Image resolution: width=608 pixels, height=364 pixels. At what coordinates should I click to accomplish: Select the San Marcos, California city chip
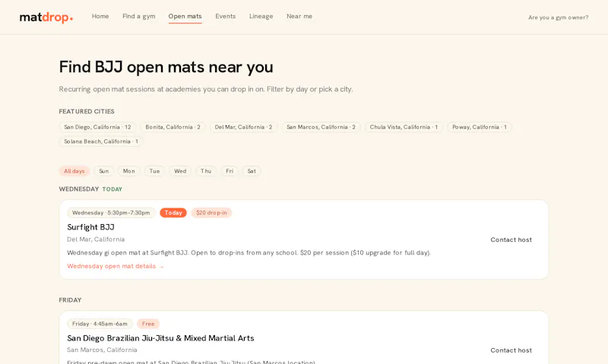pos(321,127)
